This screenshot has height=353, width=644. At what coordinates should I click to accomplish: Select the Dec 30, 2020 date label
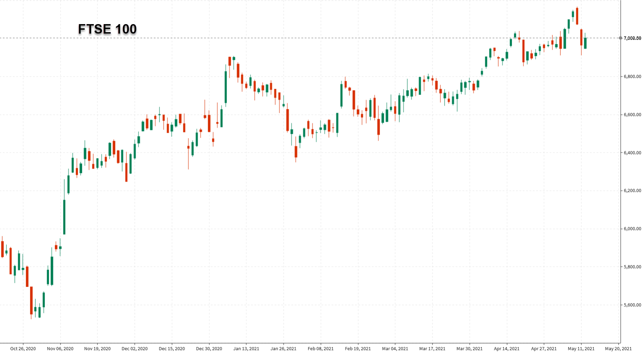(x=209, y=348)
